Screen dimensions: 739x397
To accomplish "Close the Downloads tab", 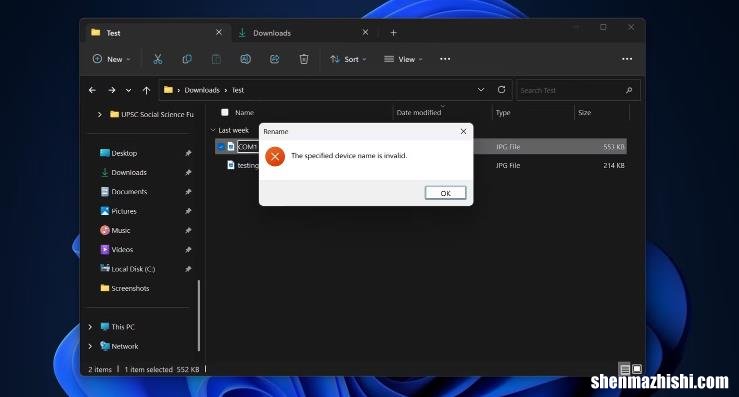I will pos(365,33).
